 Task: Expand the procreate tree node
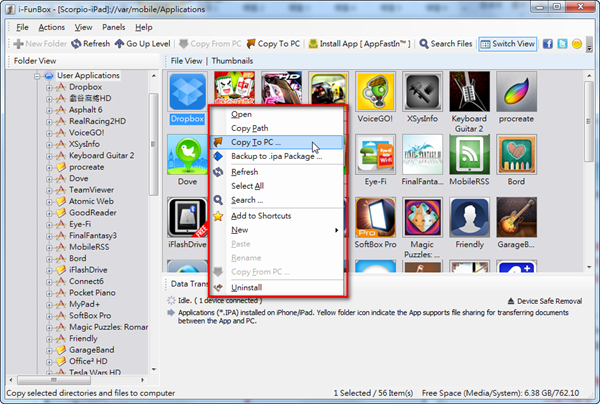pyautogui.click(x=49, y=168)
